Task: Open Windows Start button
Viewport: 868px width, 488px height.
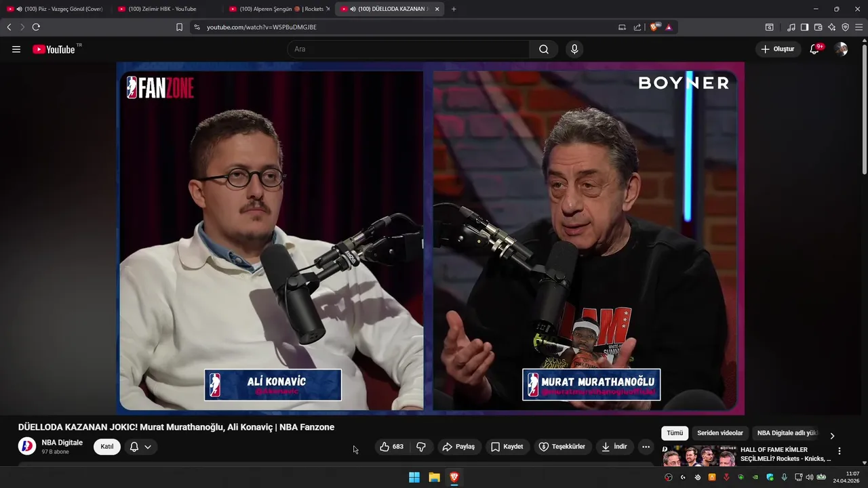Action: click(x=414, y=477)
